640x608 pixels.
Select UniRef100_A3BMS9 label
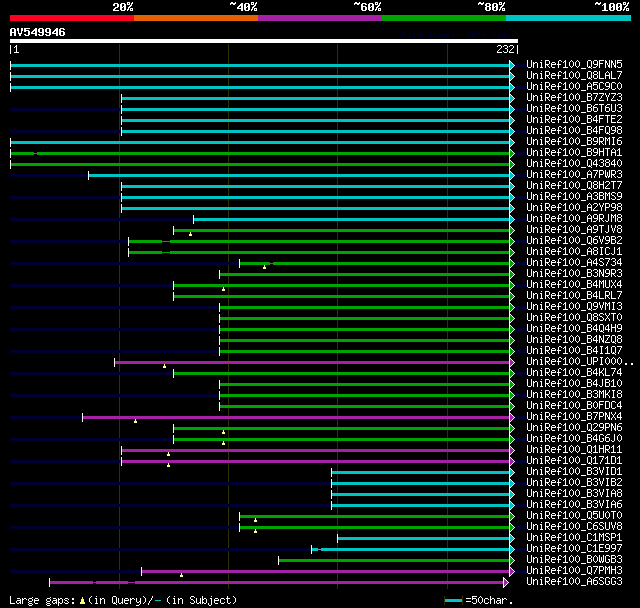tap(574, 197)
